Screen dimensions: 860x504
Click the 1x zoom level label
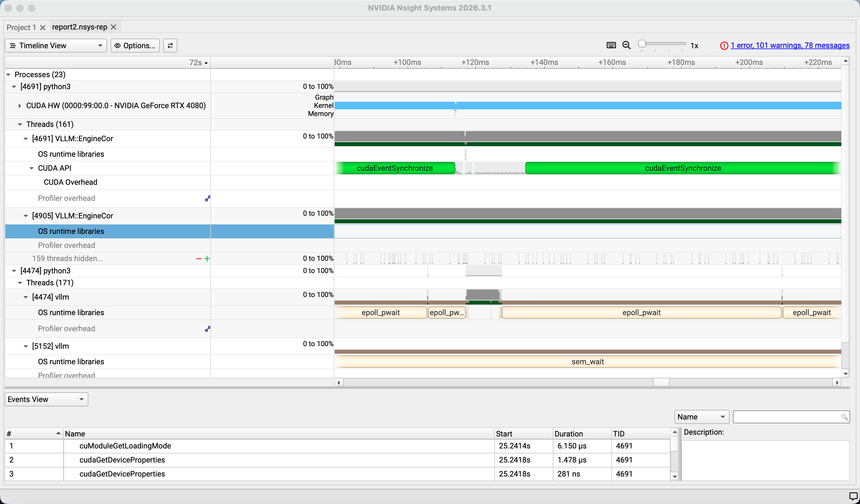(694, 46)
